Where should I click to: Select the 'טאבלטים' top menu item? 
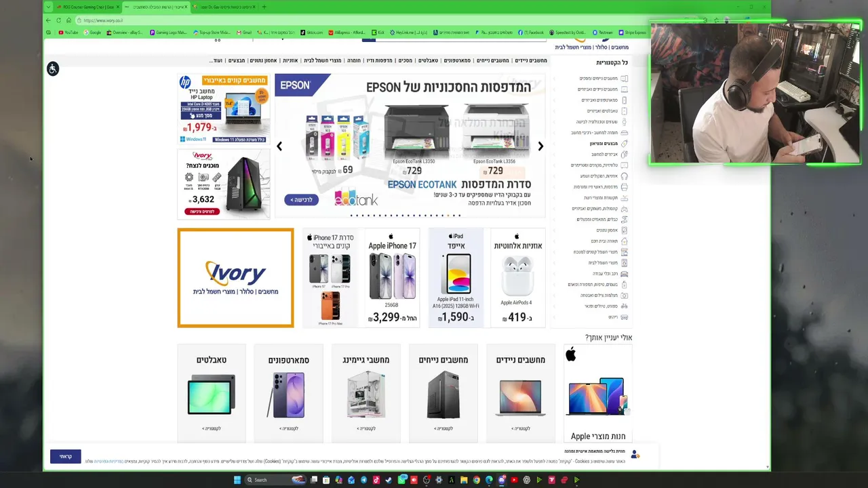click(x=428, y=60)
